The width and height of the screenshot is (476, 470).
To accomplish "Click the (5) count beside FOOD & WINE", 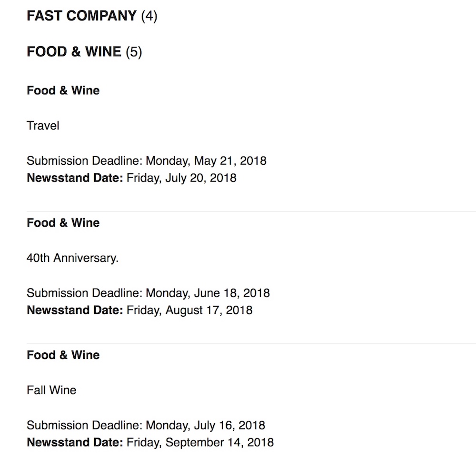I will 134,51.
